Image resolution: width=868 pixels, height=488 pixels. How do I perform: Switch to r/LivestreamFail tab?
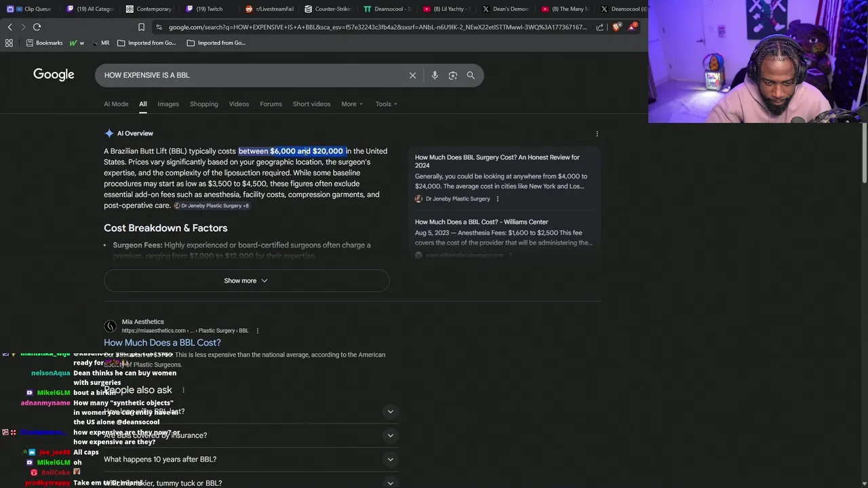[x=269, y=9]
